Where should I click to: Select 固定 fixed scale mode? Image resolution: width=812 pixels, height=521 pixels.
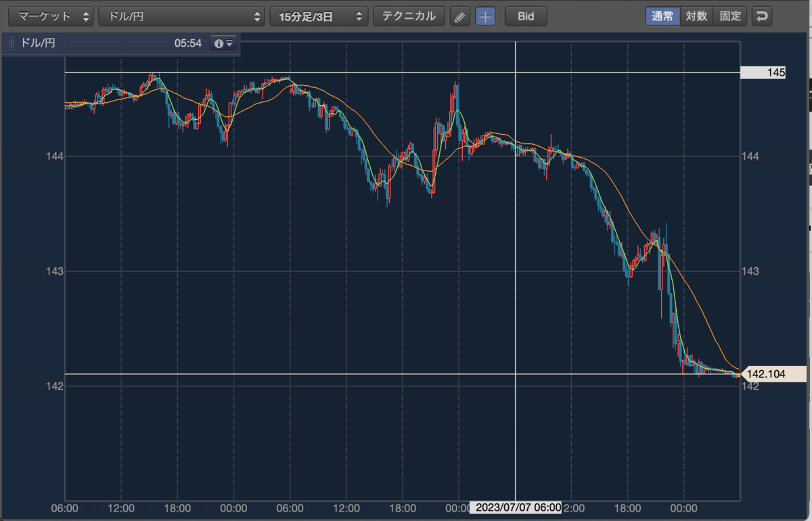click(730, 16)
